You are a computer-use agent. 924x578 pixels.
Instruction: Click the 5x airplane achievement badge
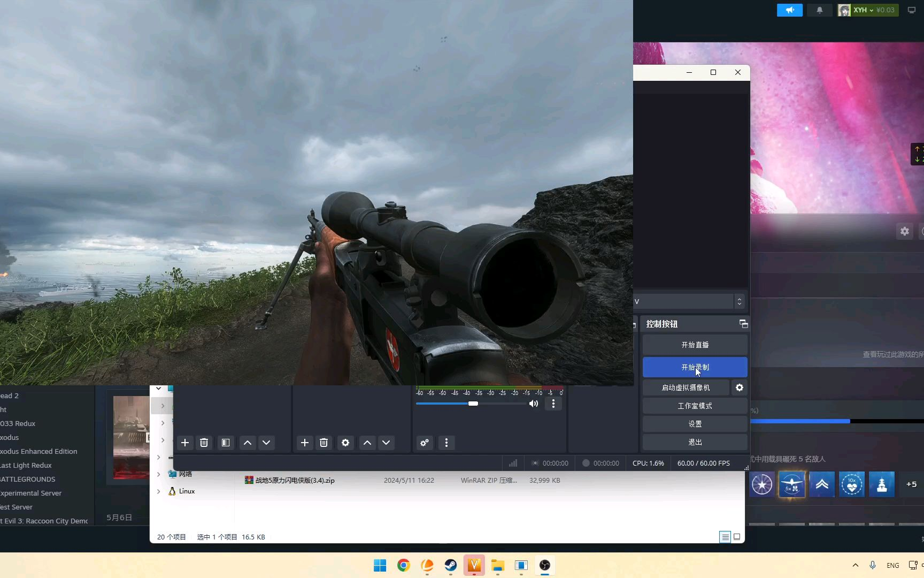pyautogui.click(x=792, y=484)
